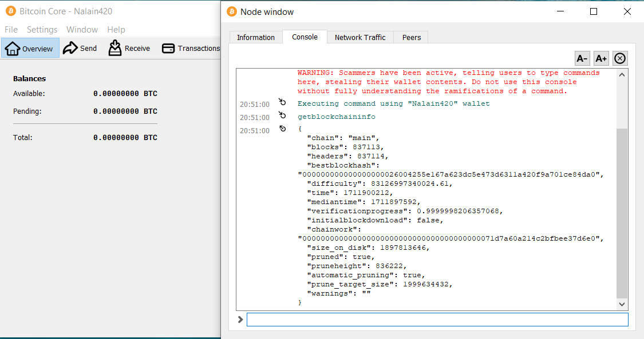Click the 'Executing command using "Nalain420" wallet' line
This screenshot has height=339, width=644.
(x=393, y=103)
